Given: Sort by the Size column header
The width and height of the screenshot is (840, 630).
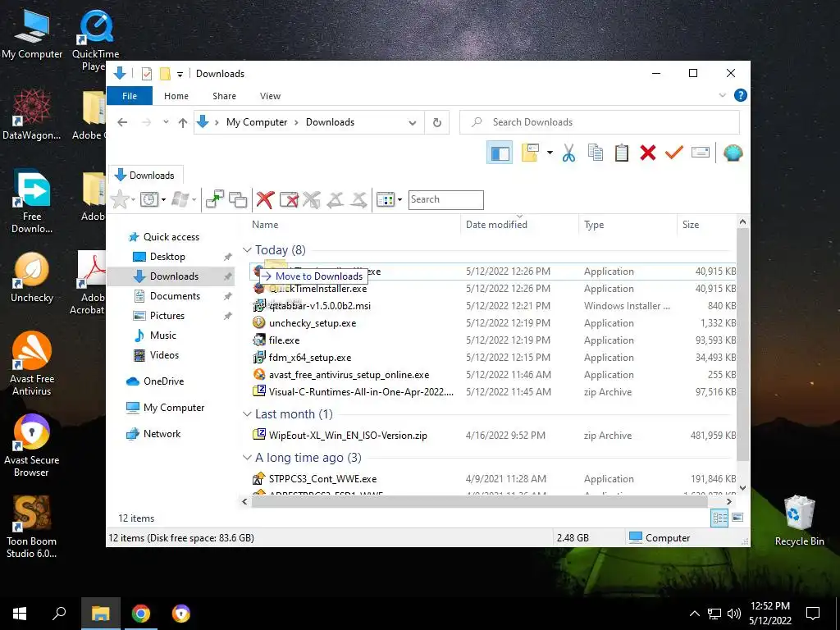Looking at the screenshot, I should [706, 225].
